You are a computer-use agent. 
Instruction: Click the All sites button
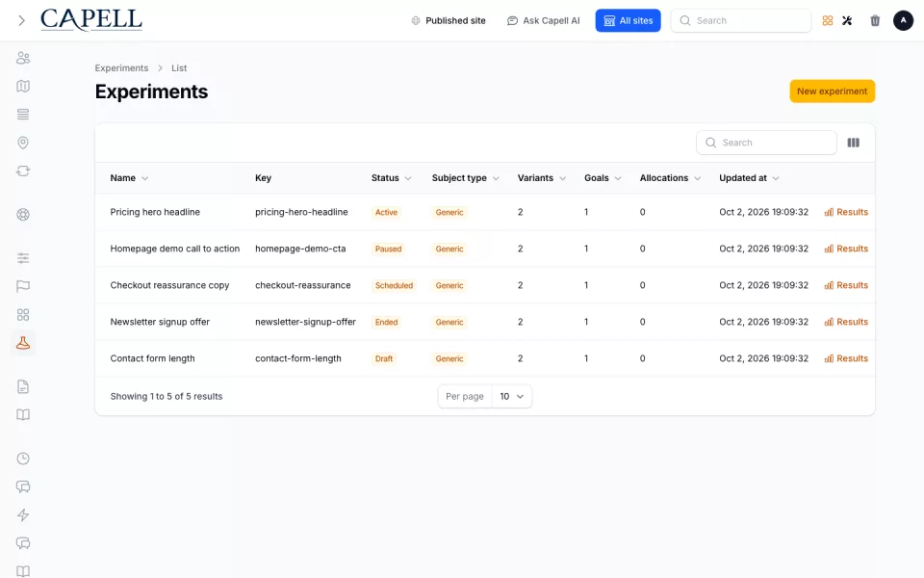point(629,20)
